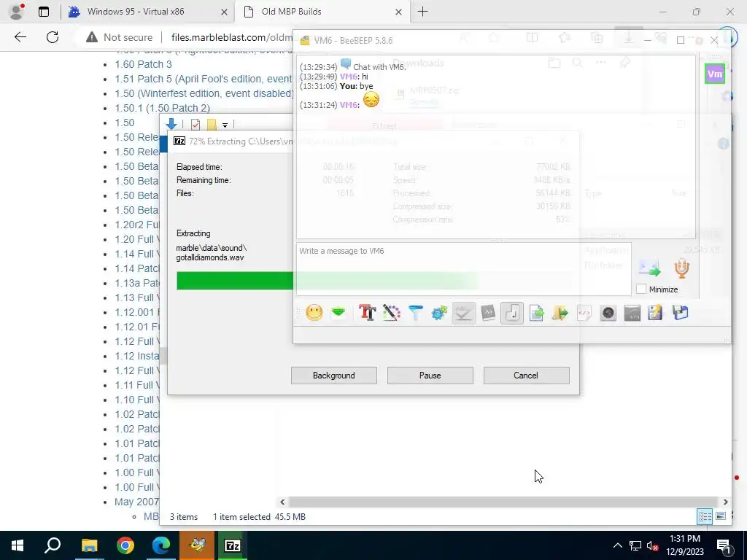Open the 1.50.1 (1.50 Patch 2) link
The height and width of the screenshot is (560, 747).
point(163,108)
